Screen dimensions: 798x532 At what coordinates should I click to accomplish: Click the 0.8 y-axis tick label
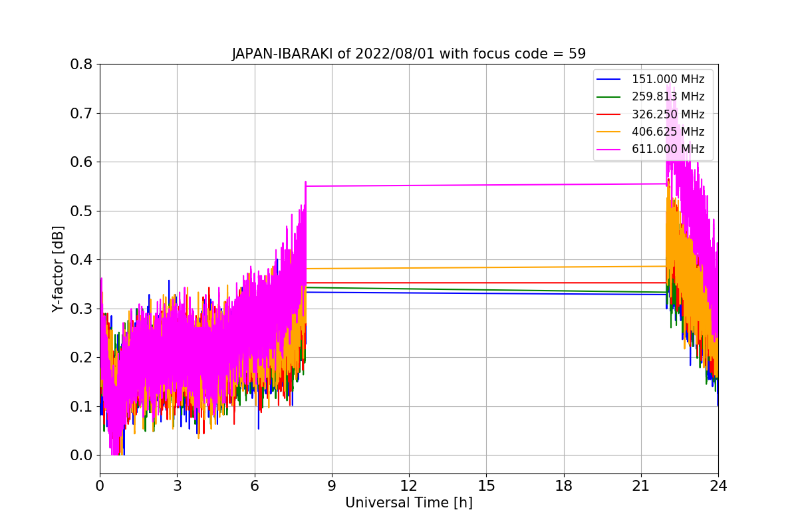(x=82, y=65)
